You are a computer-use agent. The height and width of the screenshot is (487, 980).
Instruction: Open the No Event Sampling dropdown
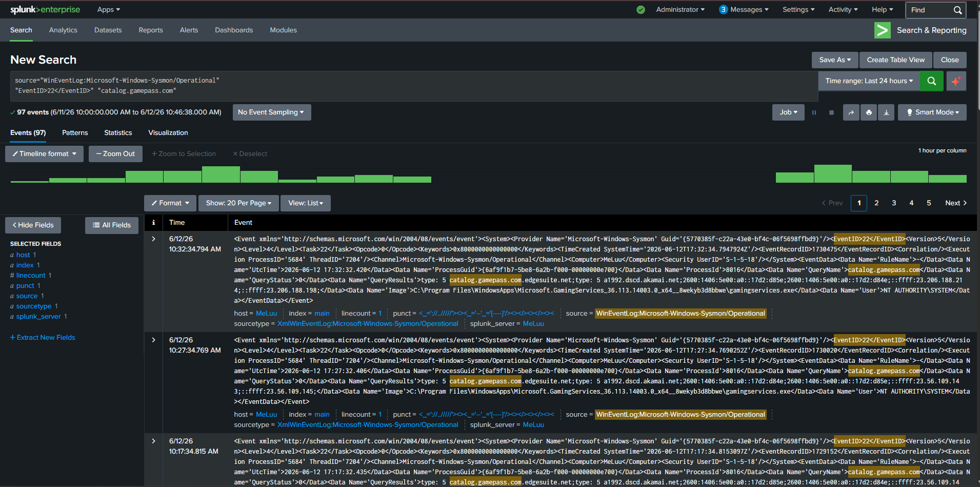tap(271, 112)
